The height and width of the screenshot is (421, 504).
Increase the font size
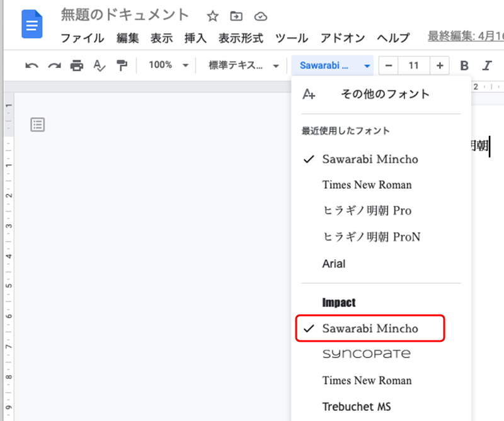(x=440, y=65)
